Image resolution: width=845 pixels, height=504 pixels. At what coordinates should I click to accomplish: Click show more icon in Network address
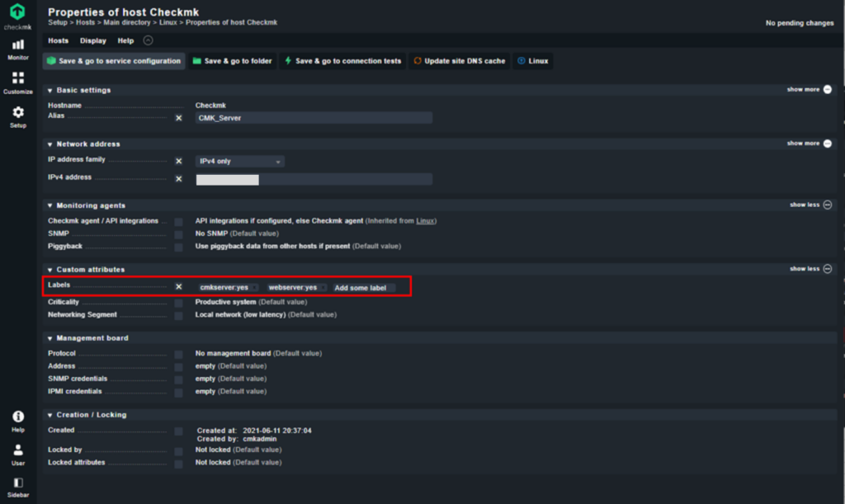[828, 144]
